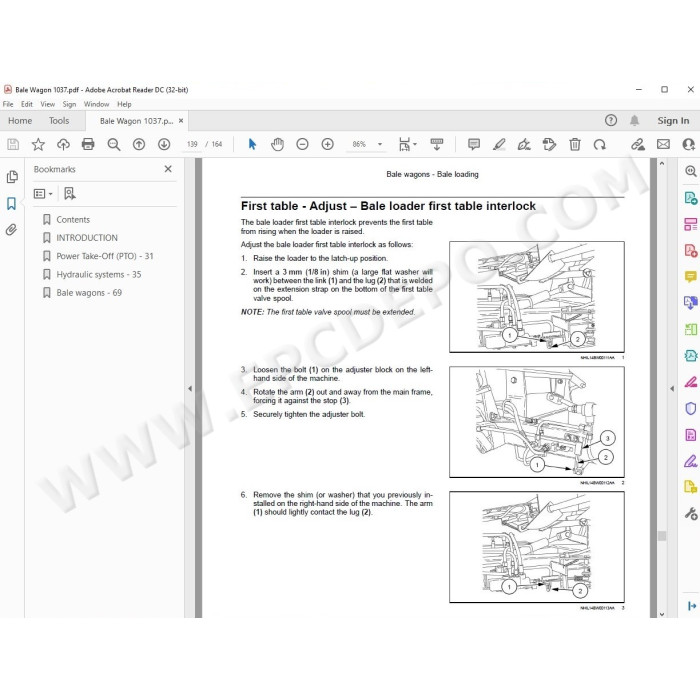Show page thumbnails panel

pyautogui.click(x=12, y=177)
